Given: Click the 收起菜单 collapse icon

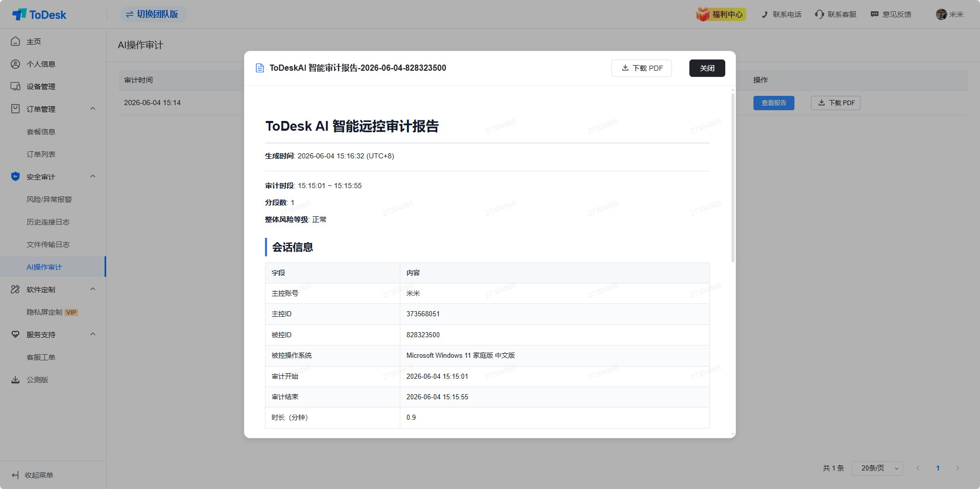Looking at the screenshot, I should (15, 475).
